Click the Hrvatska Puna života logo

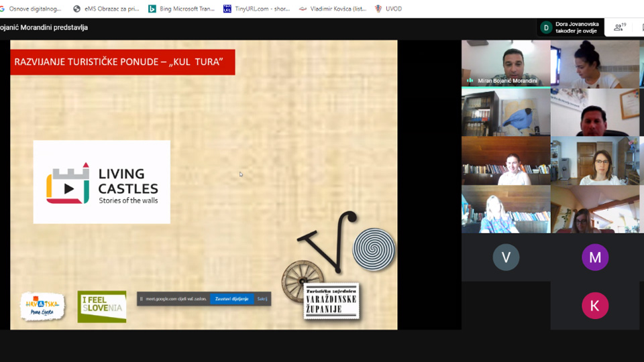click(x=42, y=306)
